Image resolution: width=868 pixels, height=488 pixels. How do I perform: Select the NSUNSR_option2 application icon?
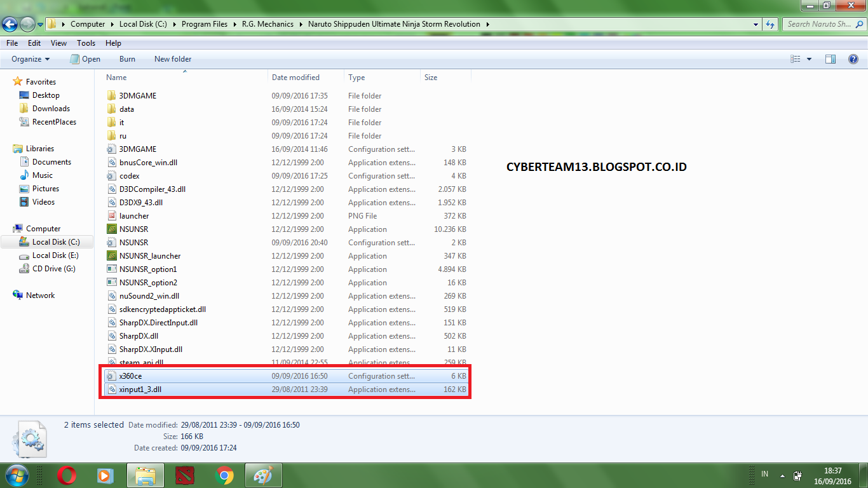point(111,283)
